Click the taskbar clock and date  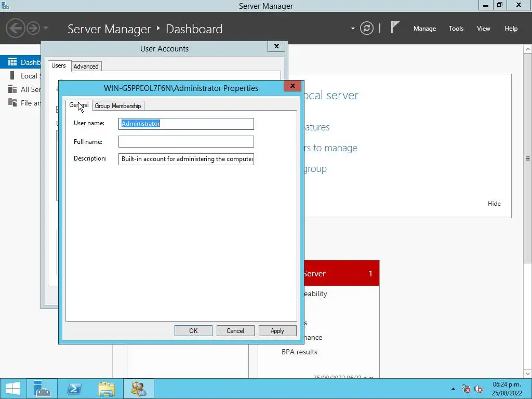[507, 389]
